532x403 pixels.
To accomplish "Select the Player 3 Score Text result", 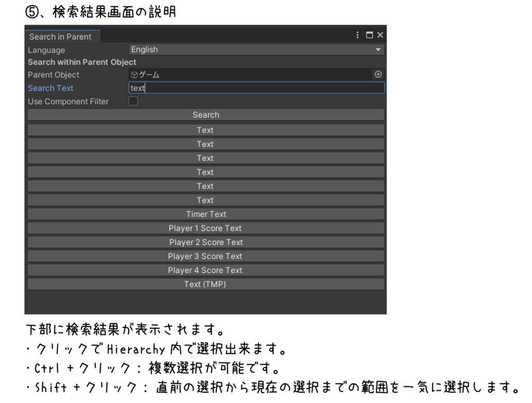I will (205, 256).
